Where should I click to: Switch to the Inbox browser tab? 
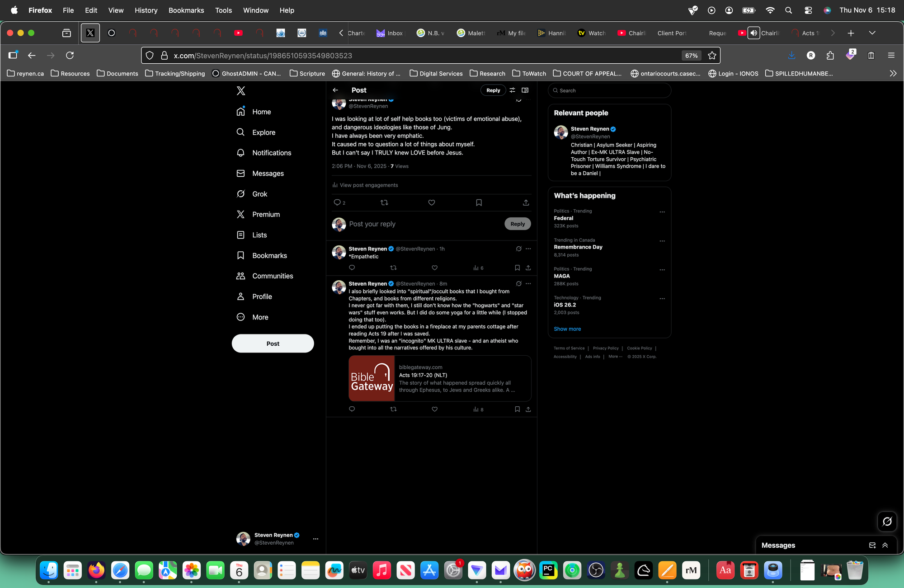point(390,33)
